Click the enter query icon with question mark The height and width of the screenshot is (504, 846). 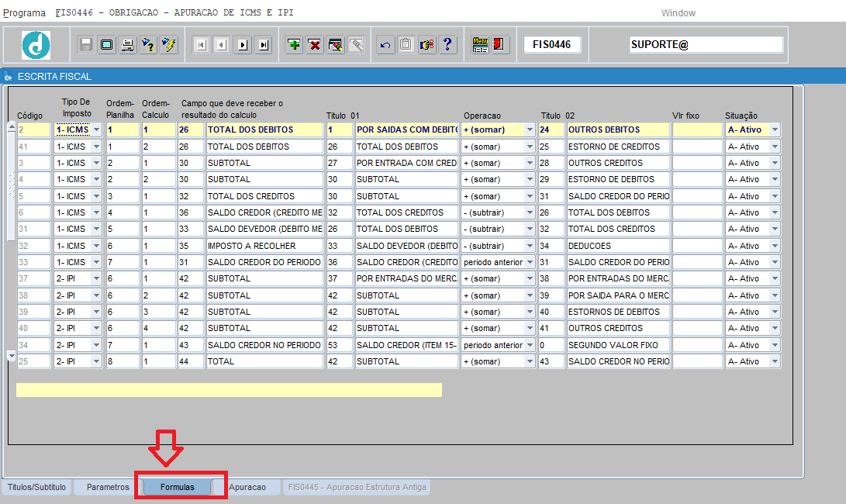[x=148, y=45]
